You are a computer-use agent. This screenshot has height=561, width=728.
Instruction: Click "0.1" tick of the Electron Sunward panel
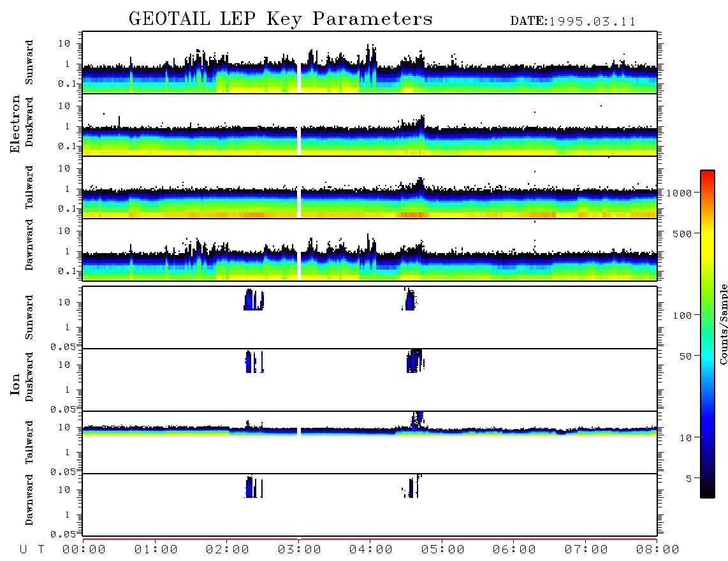tap(67, 84)
